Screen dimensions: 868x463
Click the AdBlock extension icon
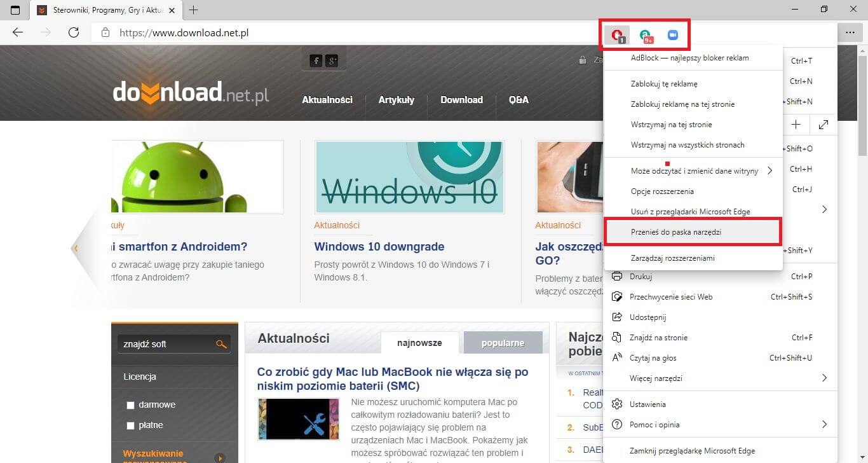click(616, 35)
